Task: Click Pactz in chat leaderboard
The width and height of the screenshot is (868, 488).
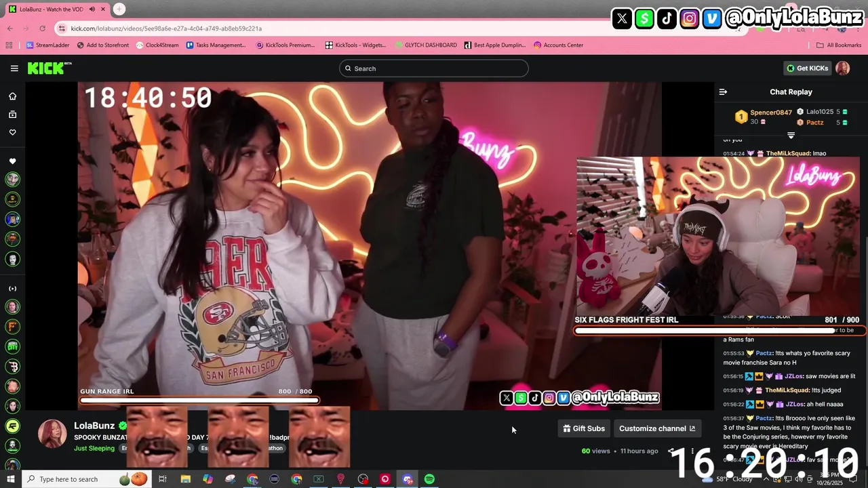Action: coord(815,123)
